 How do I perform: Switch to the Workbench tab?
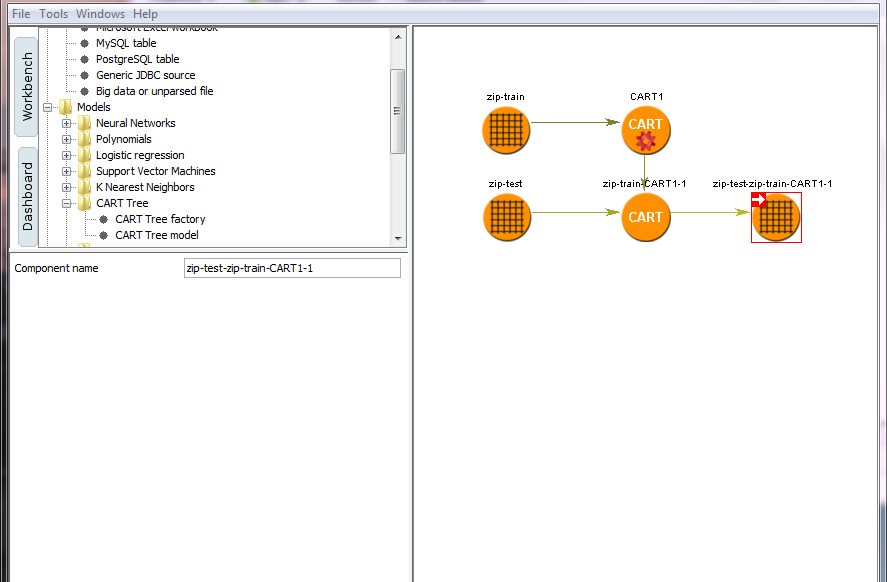[28, 87]
